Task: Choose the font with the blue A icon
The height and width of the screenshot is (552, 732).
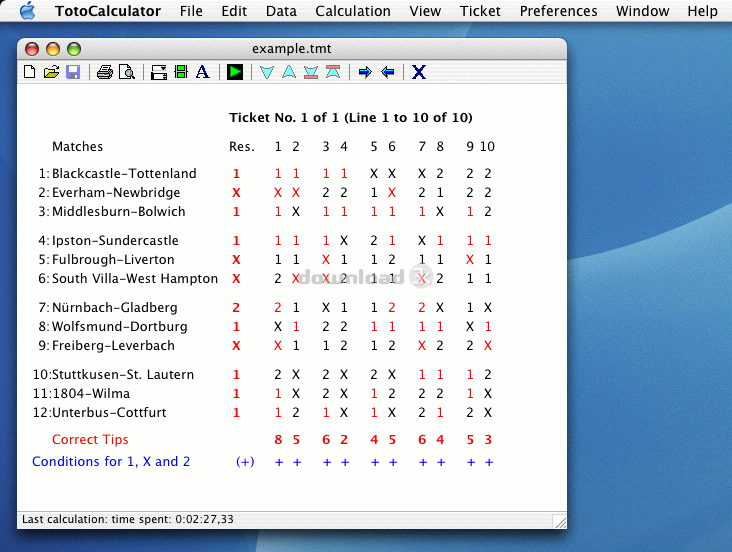Action: click(x=203, y=72)
